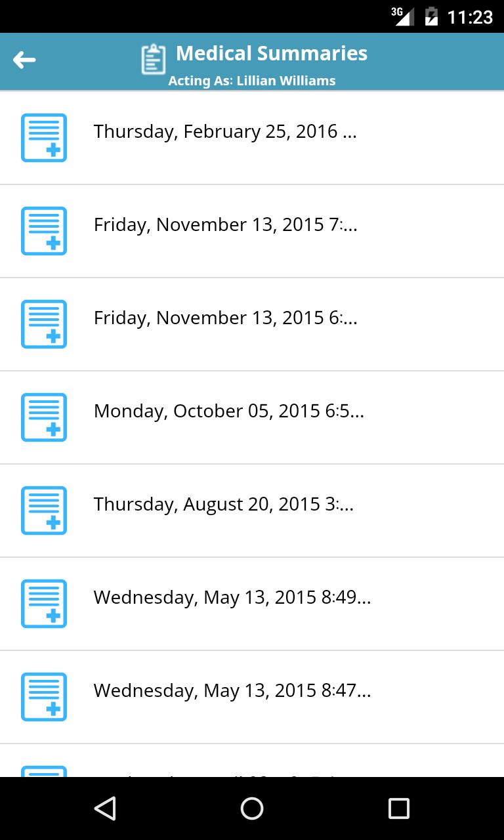
Task: Open Friday, November 13, 2015 7: summary
Action: click(225, 225)
